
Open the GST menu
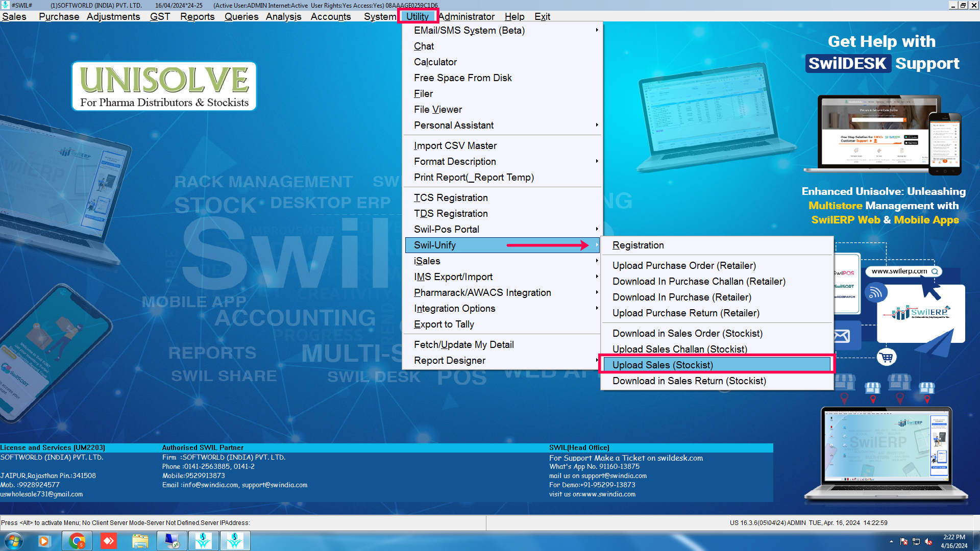160,16
